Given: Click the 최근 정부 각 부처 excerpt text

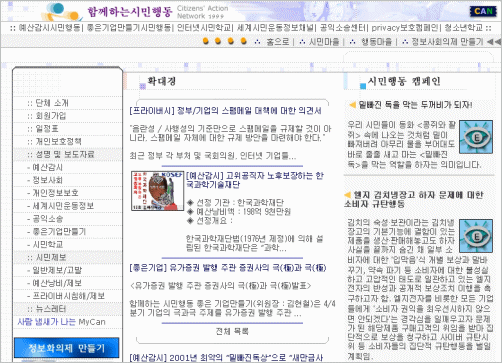Looking at the screenshot, I should point(213,156).
